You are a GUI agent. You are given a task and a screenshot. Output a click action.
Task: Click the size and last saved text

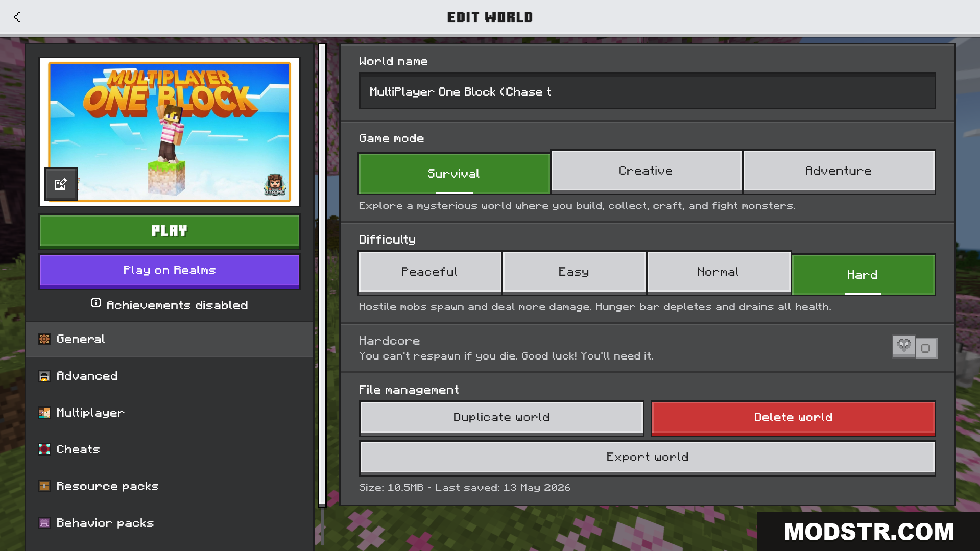pyautogui.click(x=465, y=488)
